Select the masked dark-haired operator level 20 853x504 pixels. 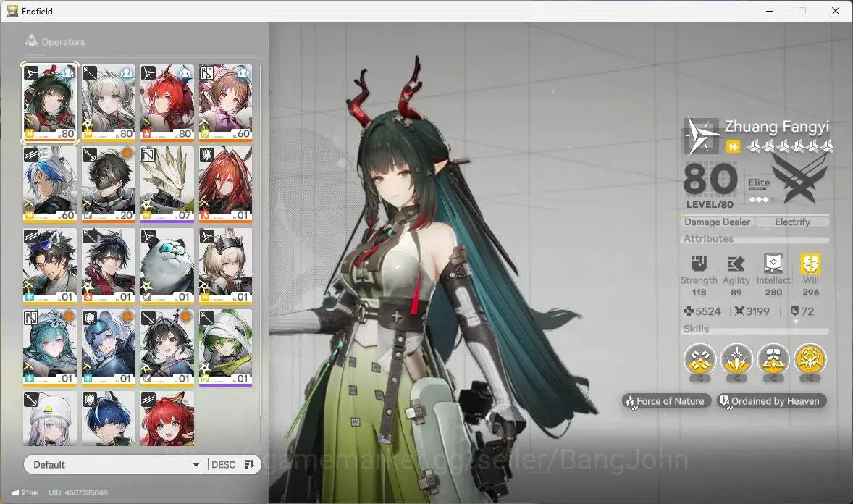(109, 185)
